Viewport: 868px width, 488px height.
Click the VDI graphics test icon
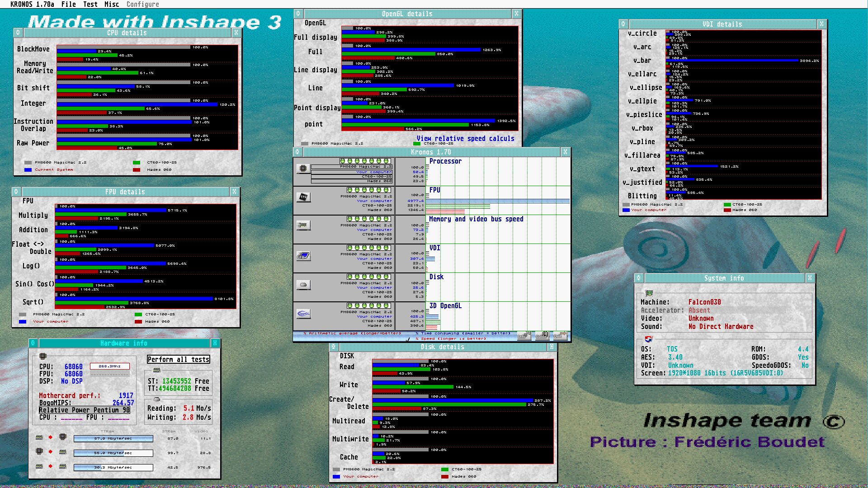[303, 256]
